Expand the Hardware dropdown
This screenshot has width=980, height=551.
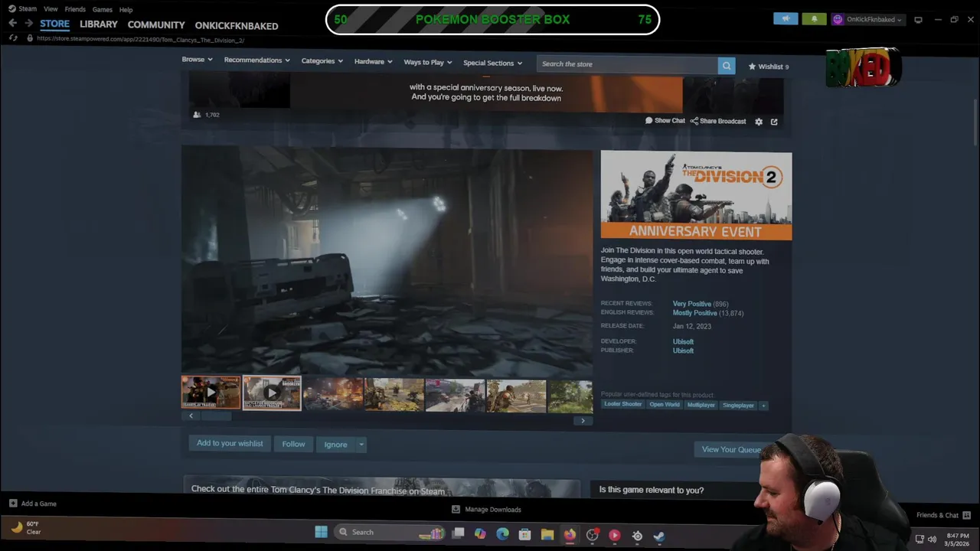[x=373, y=61]
